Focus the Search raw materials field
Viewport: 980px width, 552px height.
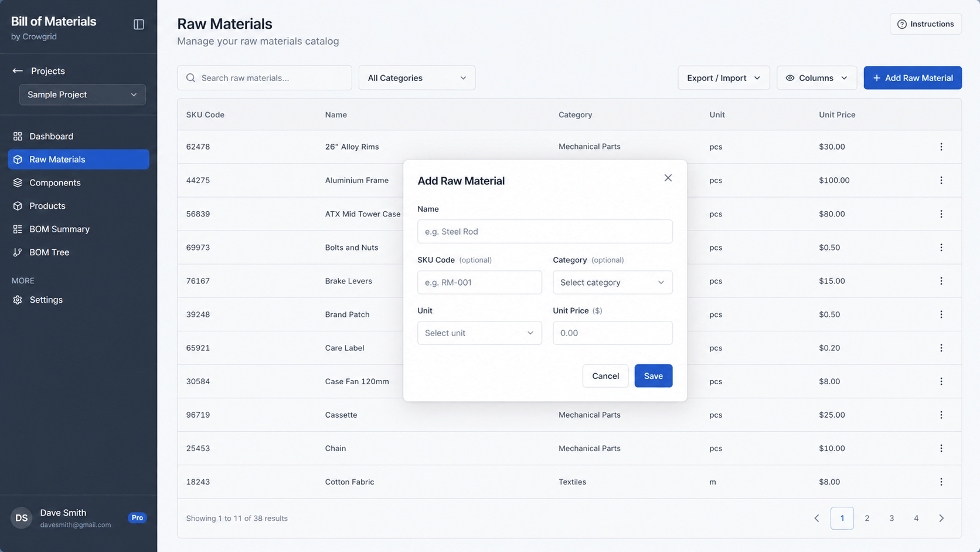pyautogui.click(x=264, y=78)
